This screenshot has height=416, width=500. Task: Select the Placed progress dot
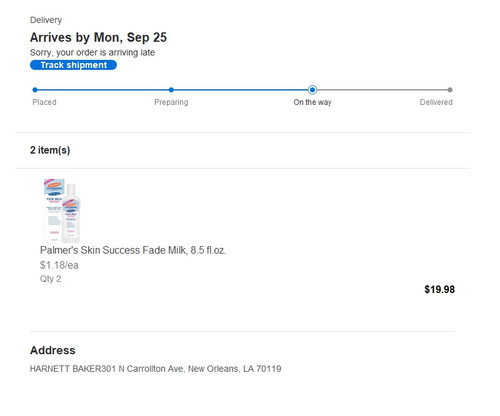35,90
